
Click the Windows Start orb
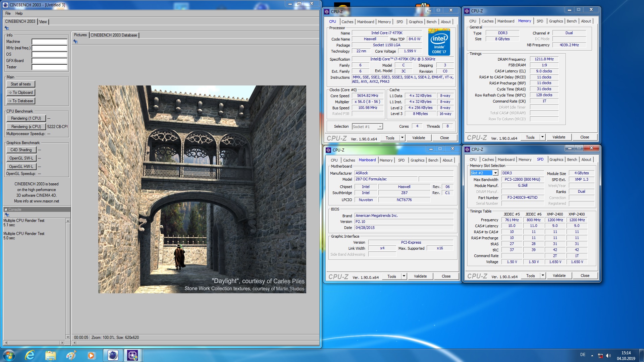coord(9,355)
